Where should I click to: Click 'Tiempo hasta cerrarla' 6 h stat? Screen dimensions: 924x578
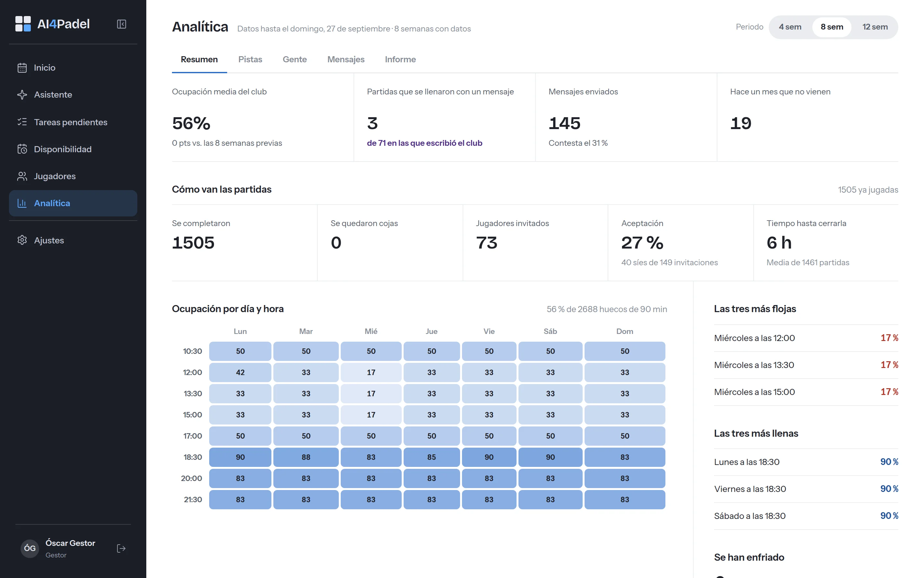[x=826, y=243]
